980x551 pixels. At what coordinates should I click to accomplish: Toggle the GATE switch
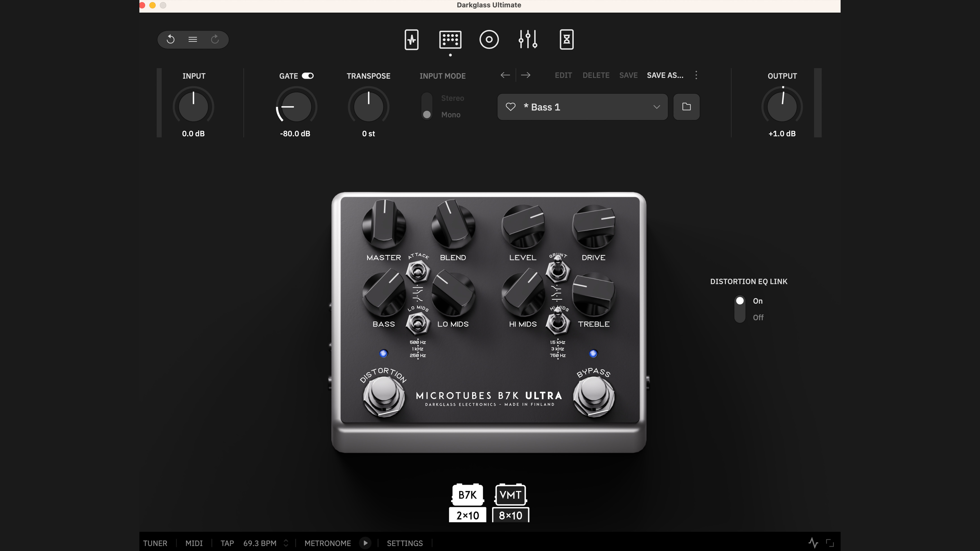[308, 76]
